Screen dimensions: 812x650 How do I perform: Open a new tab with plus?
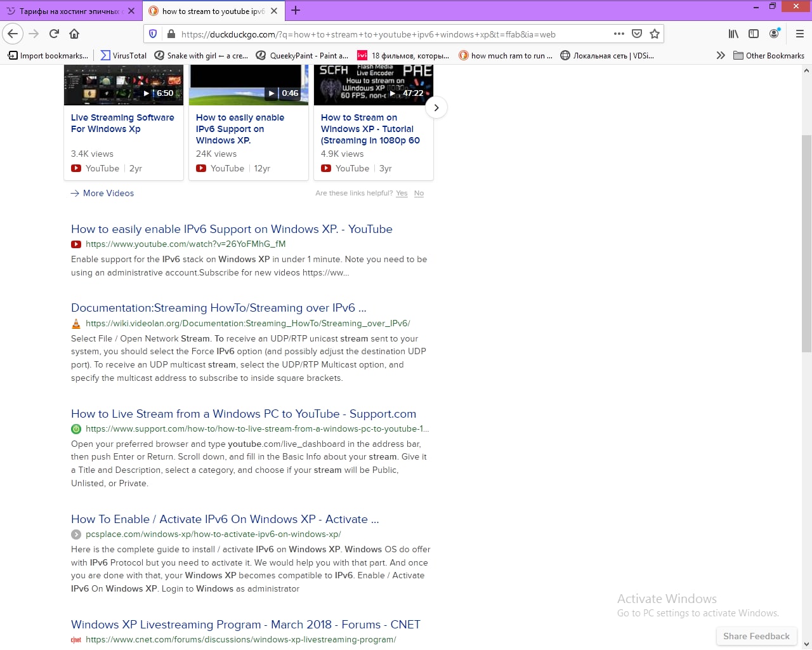click(x=296, y=10)
